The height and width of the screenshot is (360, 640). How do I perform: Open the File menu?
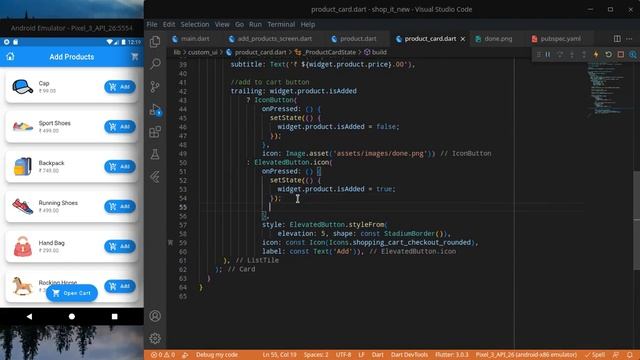coord(152,24)
